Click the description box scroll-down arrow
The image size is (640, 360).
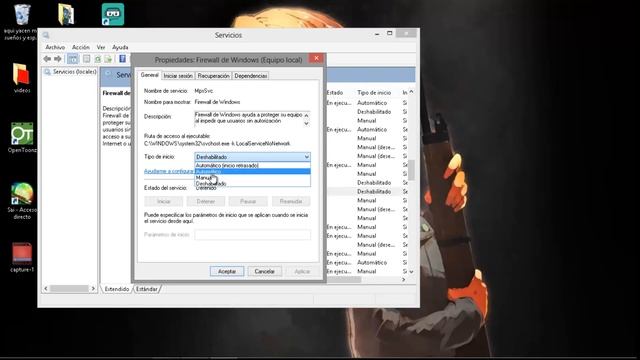tap(307, 123)
